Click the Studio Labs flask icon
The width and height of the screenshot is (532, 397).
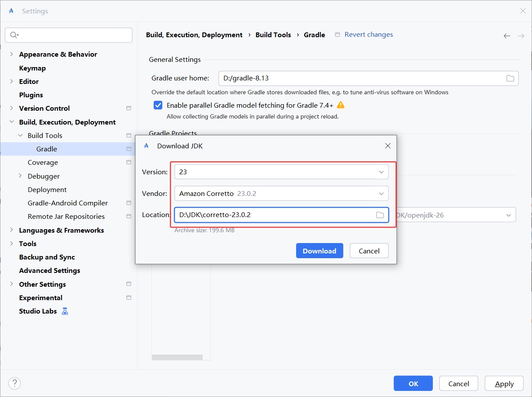point(65,311)
